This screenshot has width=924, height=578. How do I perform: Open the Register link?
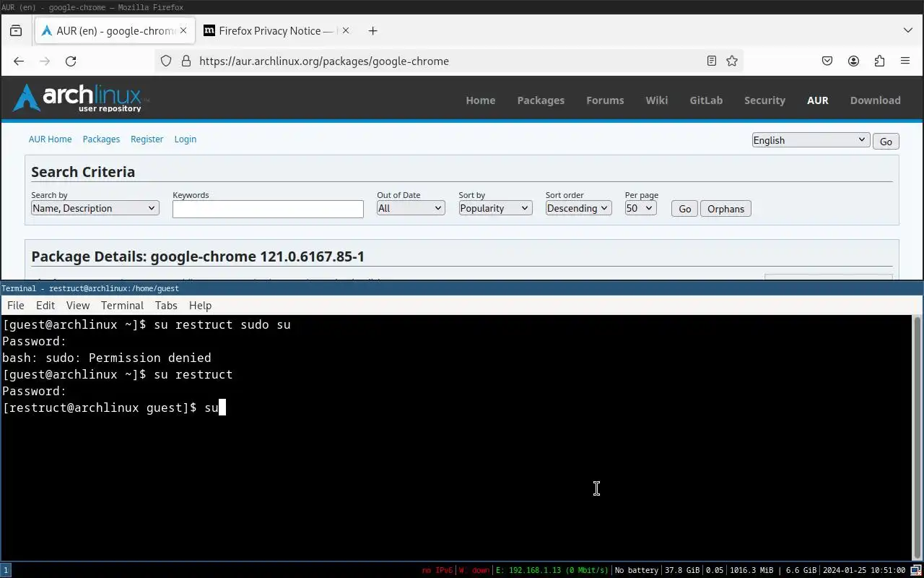147,139
